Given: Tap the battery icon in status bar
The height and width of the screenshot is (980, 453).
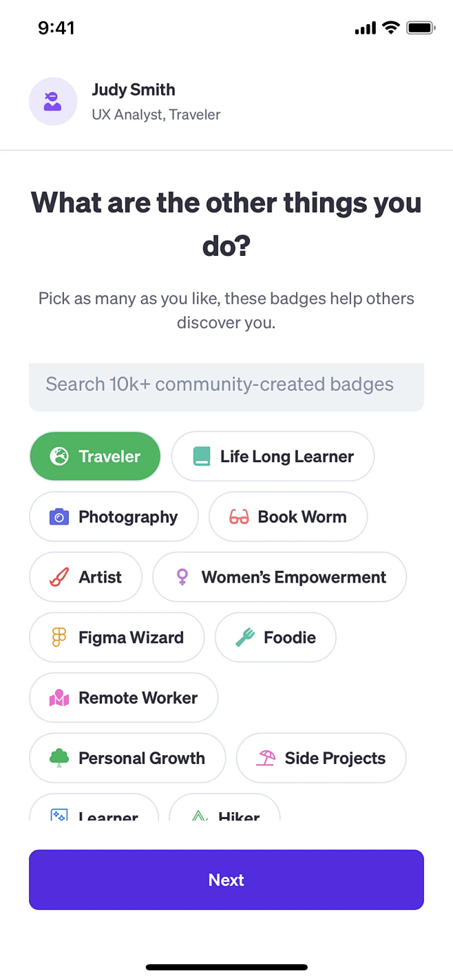Looking at the screenshot, I should pyautogui.click(x=419, y=28).
